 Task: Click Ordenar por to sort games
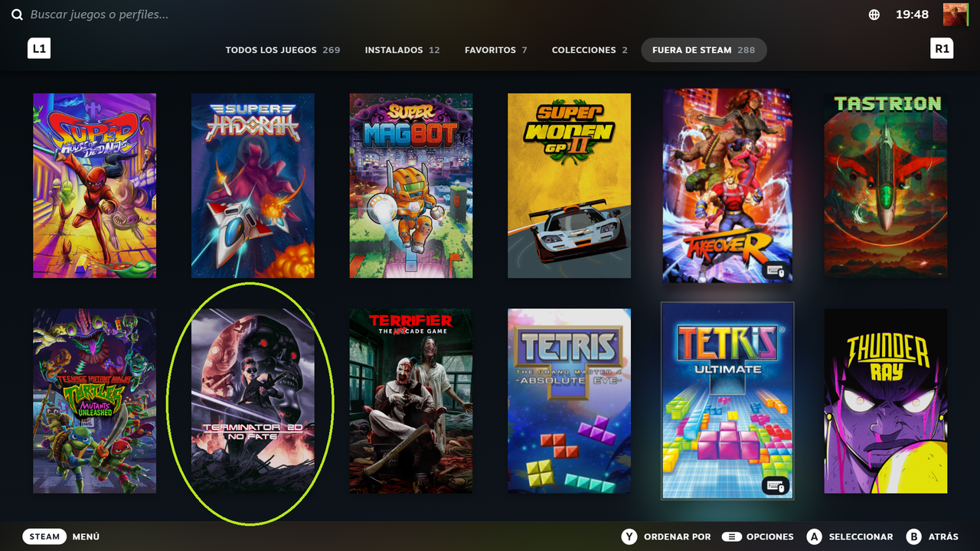pyautogui.click(x=666, y=536)
